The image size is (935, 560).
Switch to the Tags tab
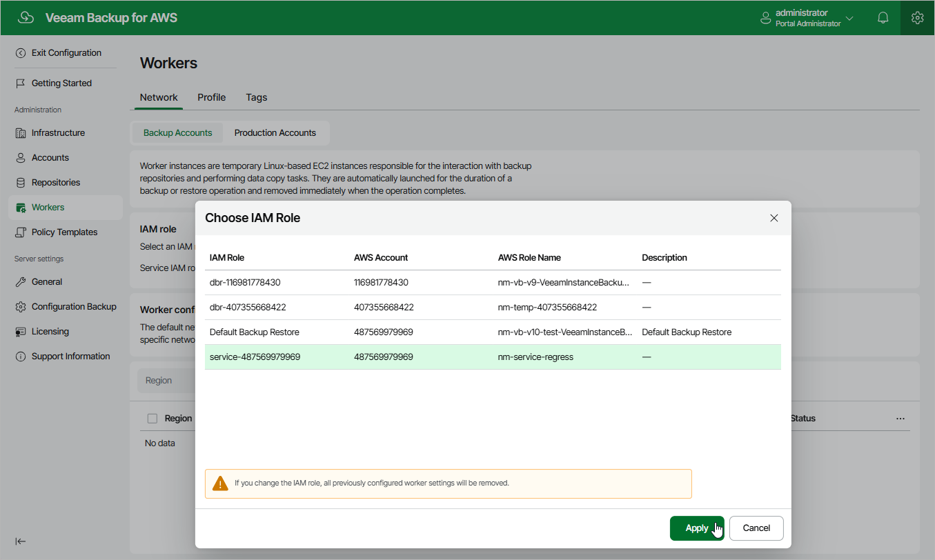point(257,97)
